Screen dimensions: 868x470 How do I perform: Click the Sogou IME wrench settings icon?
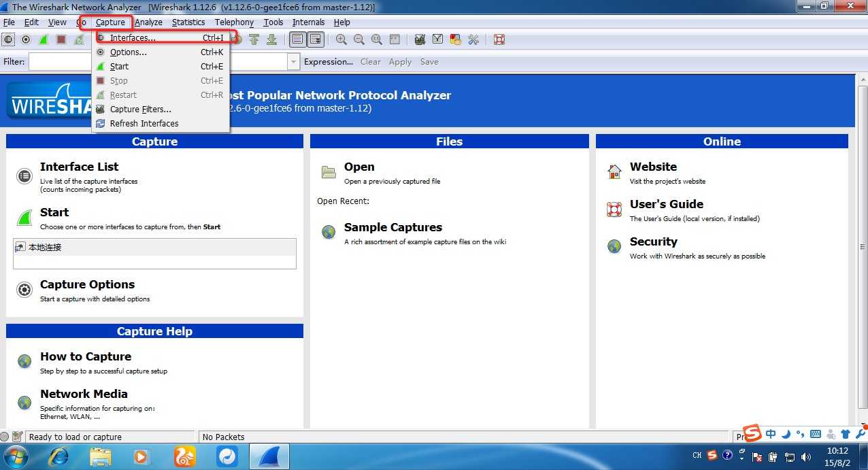point(861,434)
